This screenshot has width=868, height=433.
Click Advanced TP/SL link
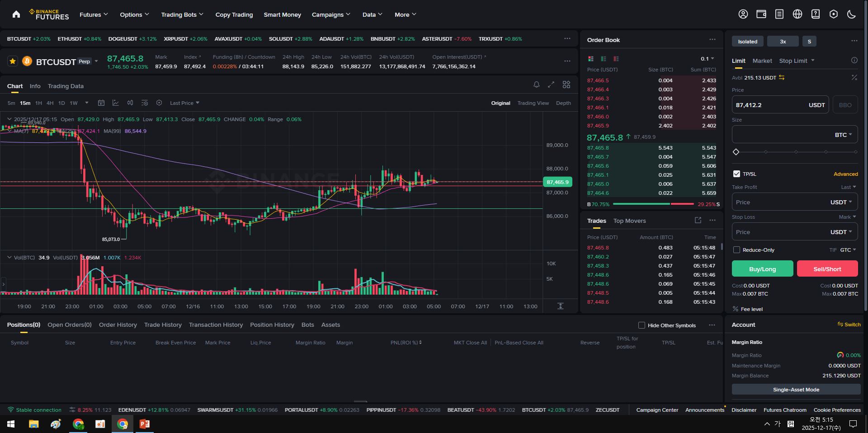[x=845, y=174]
